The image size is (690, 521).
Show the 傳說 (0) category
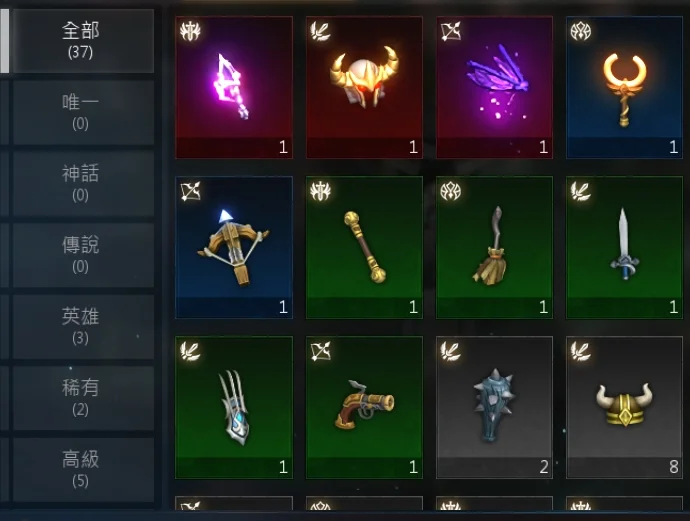tap(83, 255)
